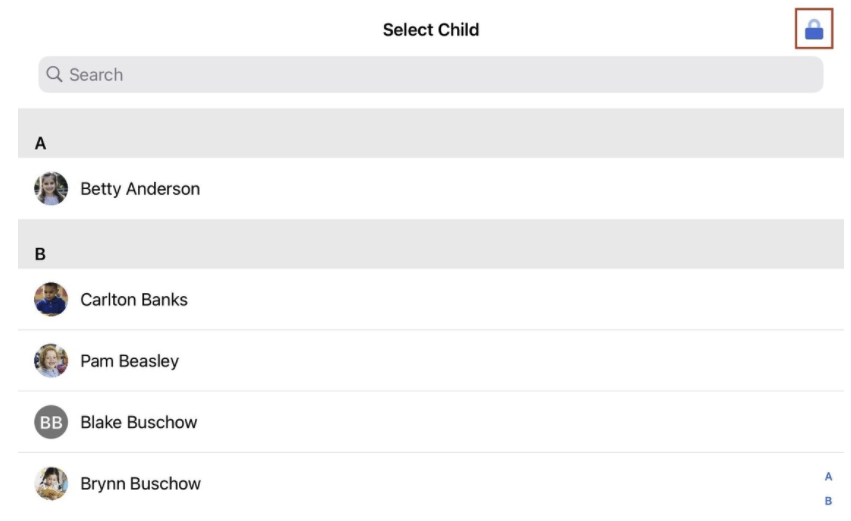The width and height of the screenshot is (851, 521).
Task: Tap Brynn Buschow's profile picture
Action: (x=51, y=483)
